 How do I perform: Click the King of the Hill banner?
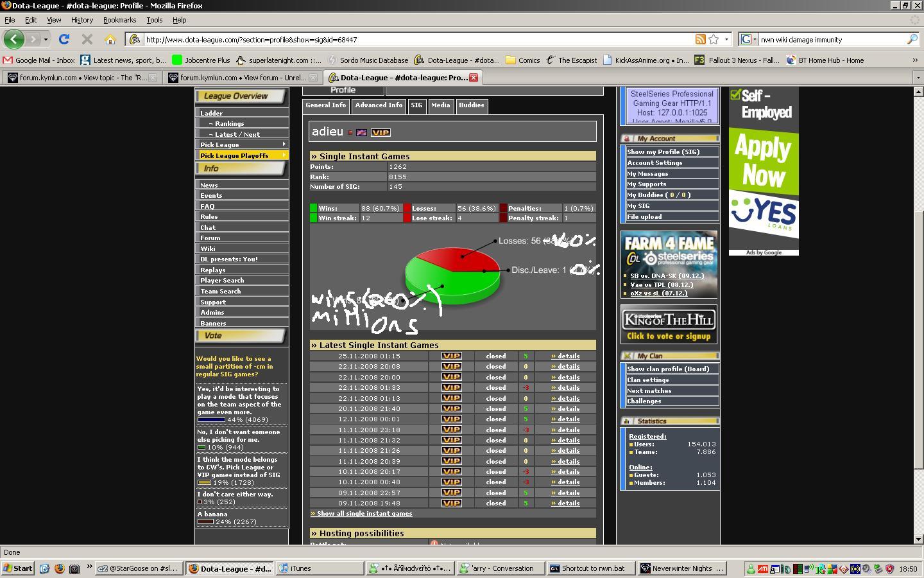pyautogui.click(x=669, y=325)
